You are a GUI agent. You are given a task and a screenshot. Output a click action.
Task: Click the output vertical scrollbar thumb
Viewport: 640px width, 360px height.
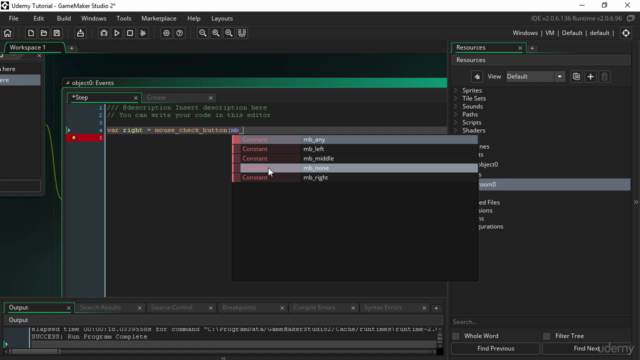click(440, 338)
